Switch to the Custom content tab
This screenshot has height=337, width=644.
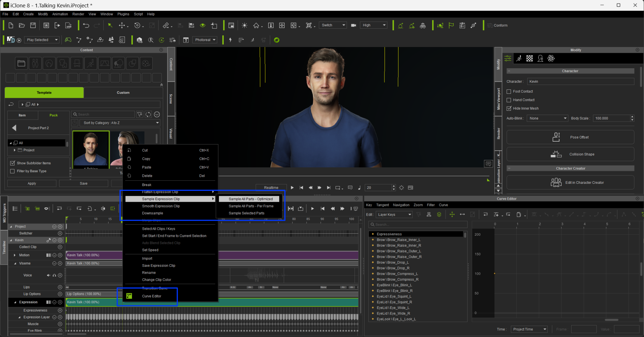(x=123, y=93)
